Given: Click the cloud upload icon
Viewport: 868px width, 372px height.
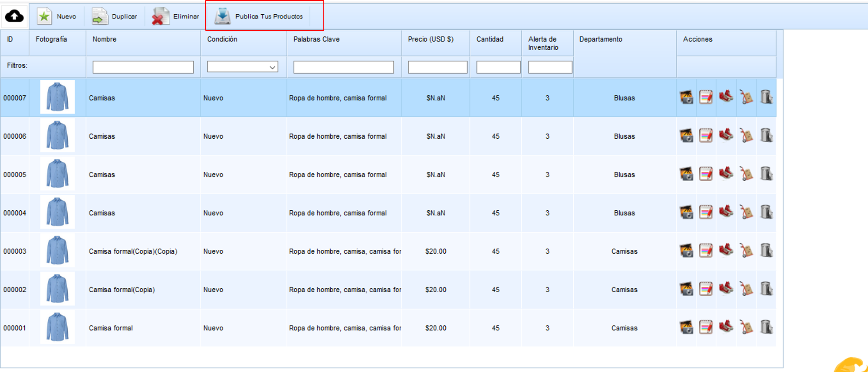Looking at the screenshot, I should click(14, 16).
